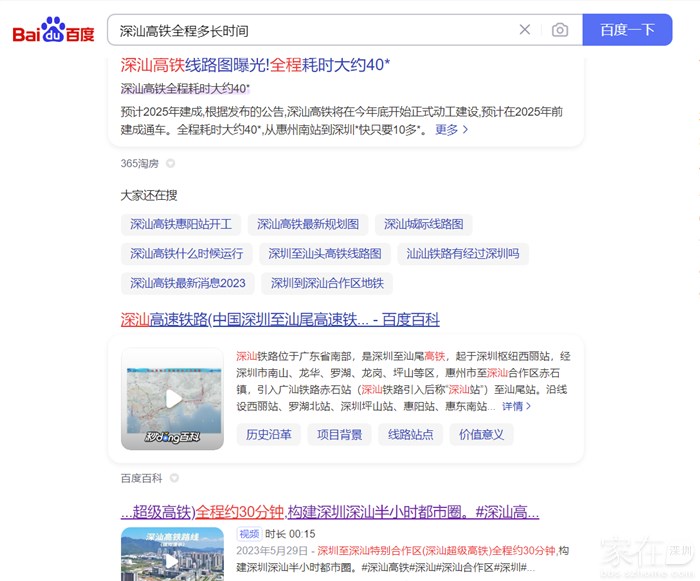Open camera image search icon

(560, 30)
